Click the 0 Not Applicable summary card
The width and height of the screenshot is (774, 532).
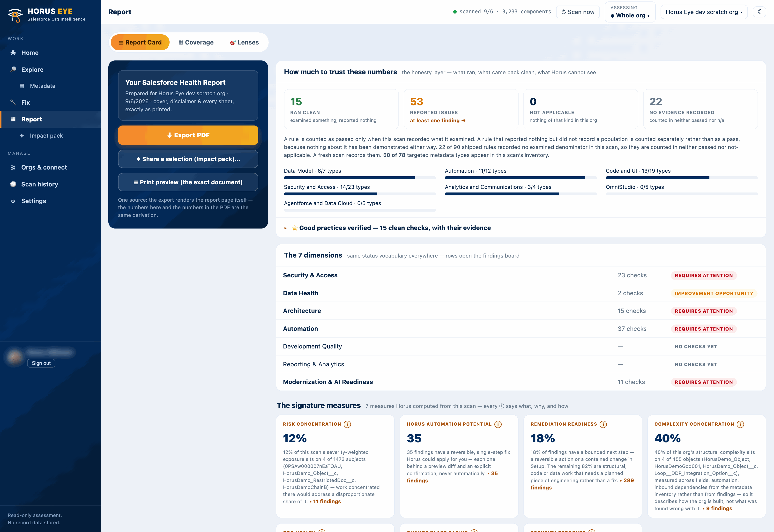[x=581, y=109]
